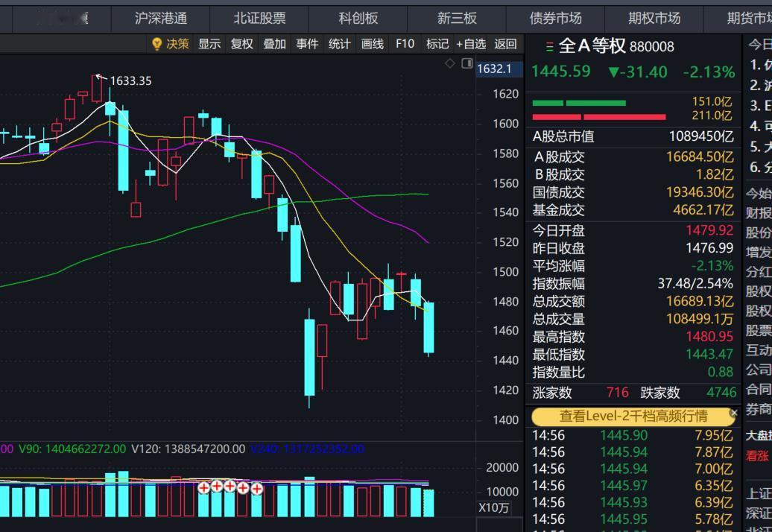
Task: Select the diamond shape marker icon above the chart
Action: (x=449, y=65)
